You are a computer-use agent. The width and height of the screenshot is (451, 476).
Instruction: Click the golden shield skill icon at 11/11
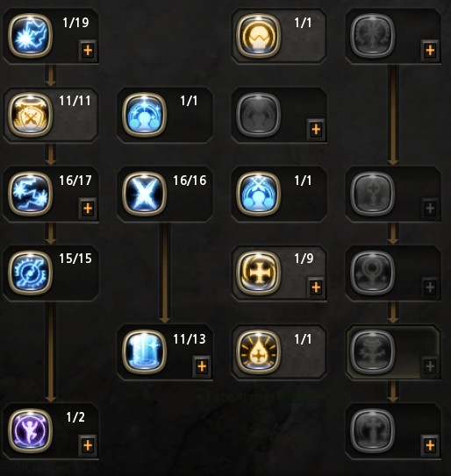point(30,115)
